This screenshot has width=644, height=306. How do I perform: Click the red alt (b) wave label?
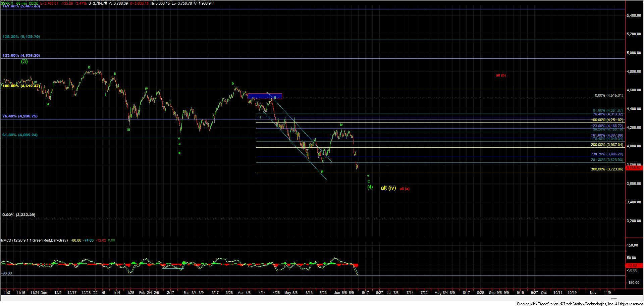pos(501,75)
